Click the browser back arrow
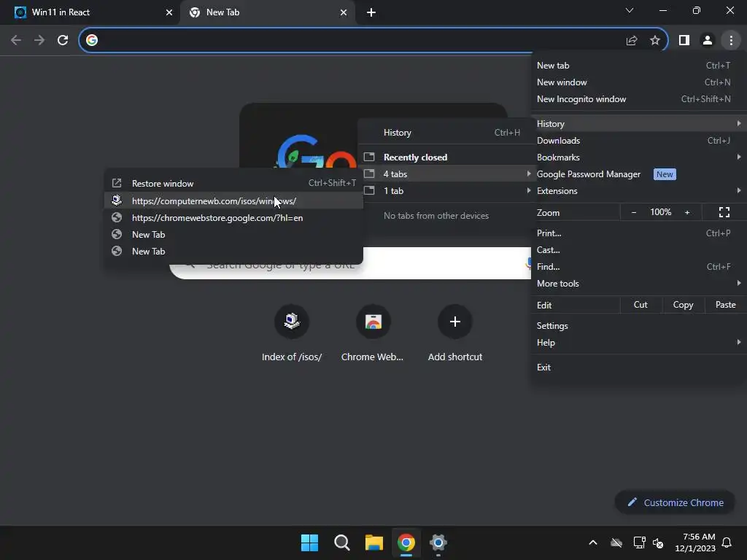This screenshot has width=747, height=560. tap(16, 40)
